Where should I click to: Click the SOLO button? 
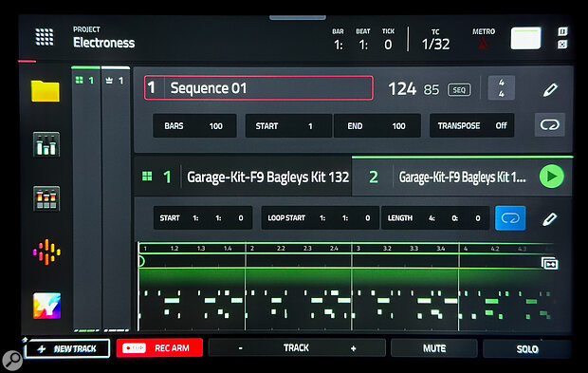click(527, 349)
